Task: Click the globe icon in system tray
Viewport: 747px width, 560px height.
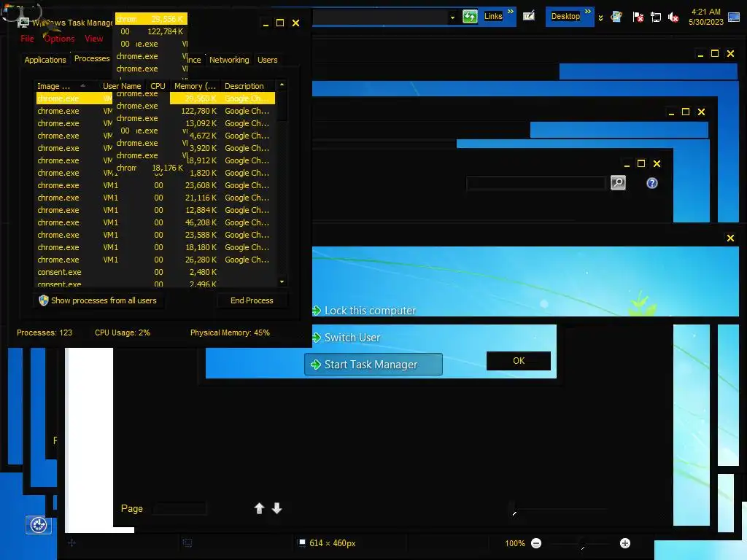Action: pyautogui.click(x=616, y=17)
